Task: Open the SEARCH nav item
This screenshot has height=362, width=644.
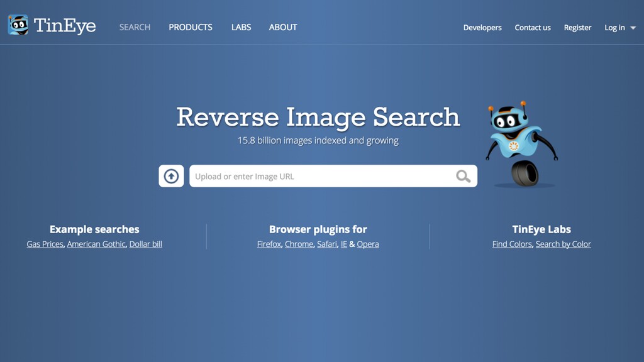Action: pyautogui.click(x=135, y=27)
